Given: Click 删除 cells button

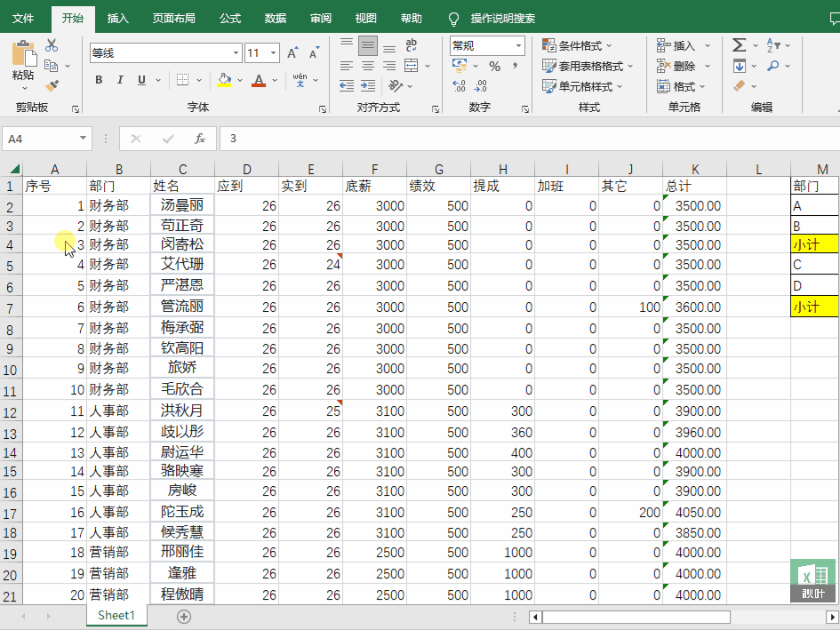Looking at the screenshot, I should click(676, 66).
